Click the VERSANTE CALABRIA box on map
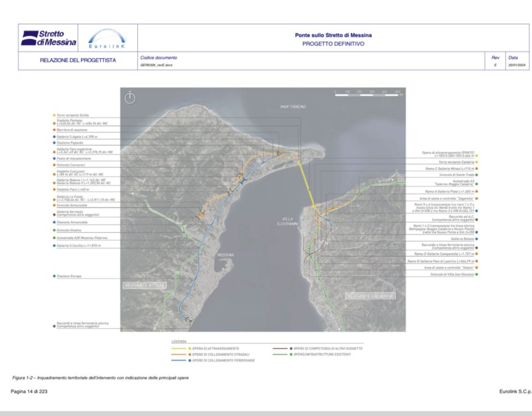This screenshot has height=416, width=532. click(371, 296)
